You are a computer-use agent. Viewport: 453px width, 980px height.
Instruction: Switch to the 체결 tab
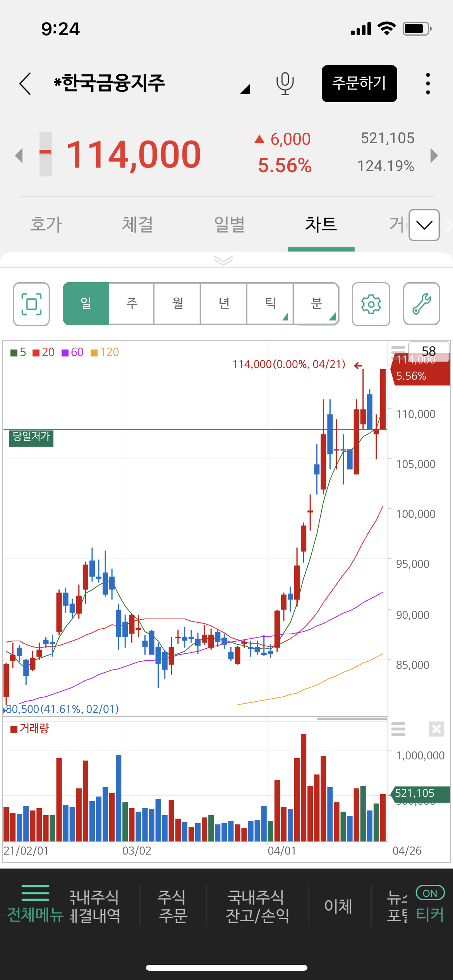point(137,224)
